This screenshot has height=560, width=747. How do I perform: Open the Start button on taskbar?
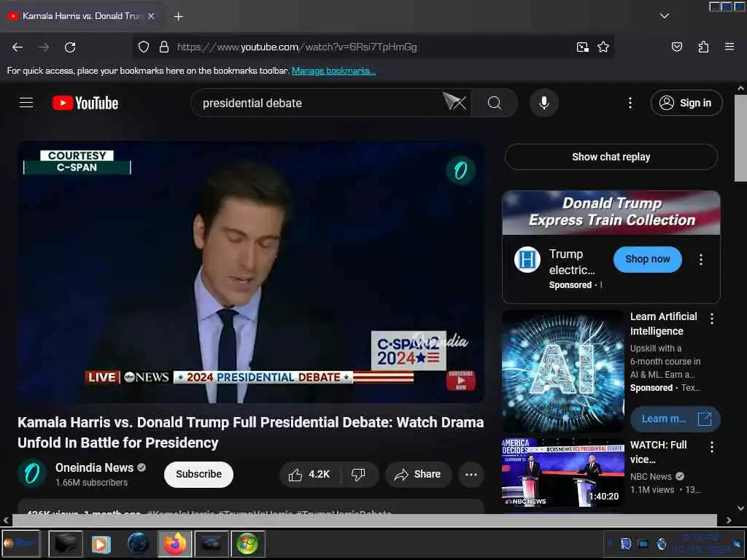pos(20,542)
